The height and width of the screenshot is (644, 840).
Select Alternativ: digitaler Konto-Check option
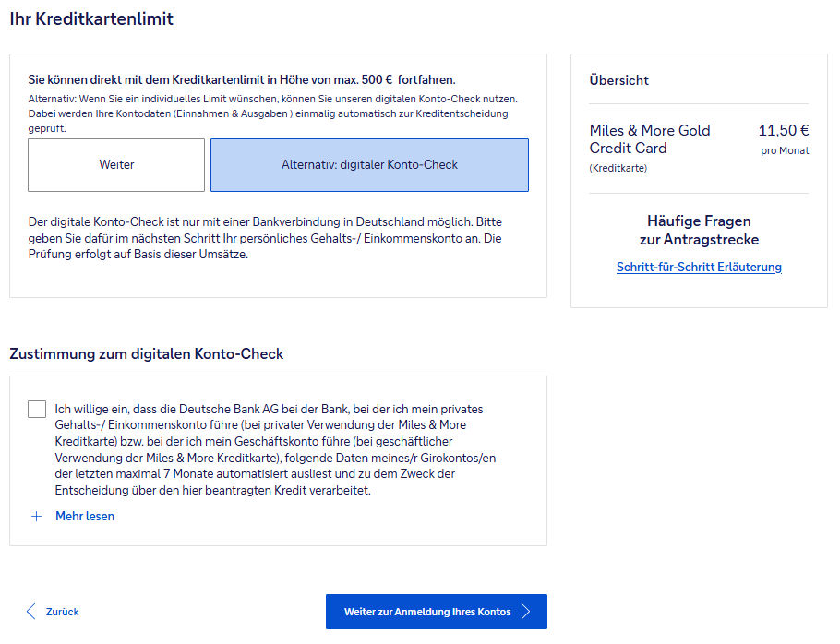tap(369, 165)
